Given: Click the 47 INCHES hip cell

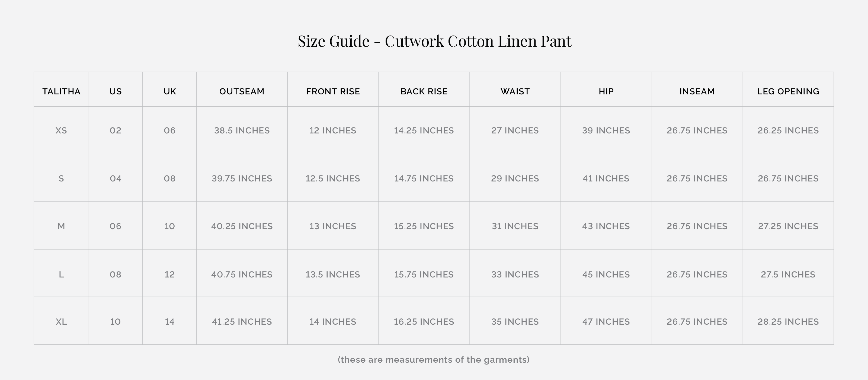Looking at the screenshot, I should point(606,322).
